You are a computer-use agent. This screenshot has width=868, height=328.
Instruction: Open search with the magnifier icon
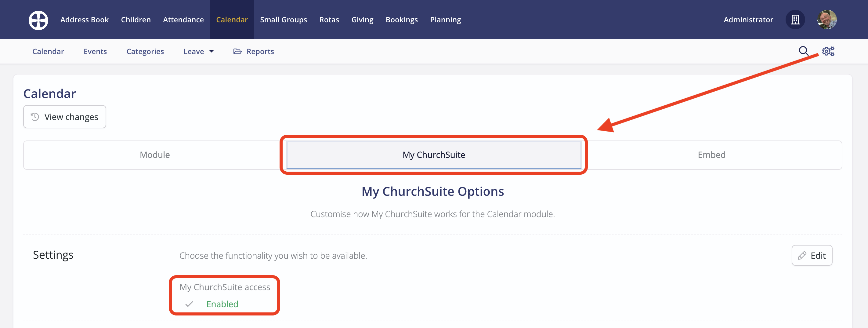point(804,51)
